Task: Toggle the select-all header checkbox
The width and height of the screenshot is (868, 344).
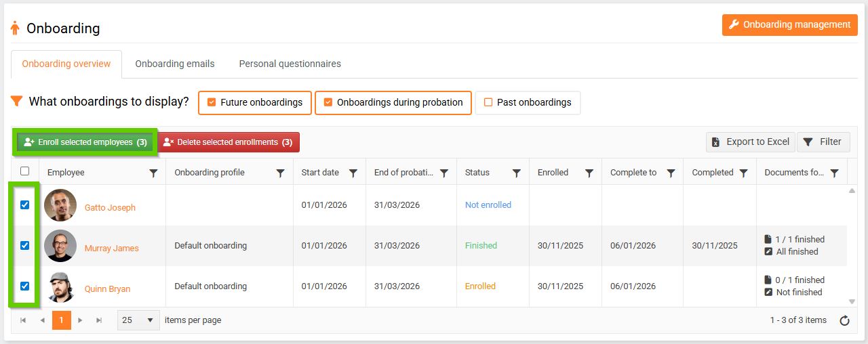Action: point(25,171)
